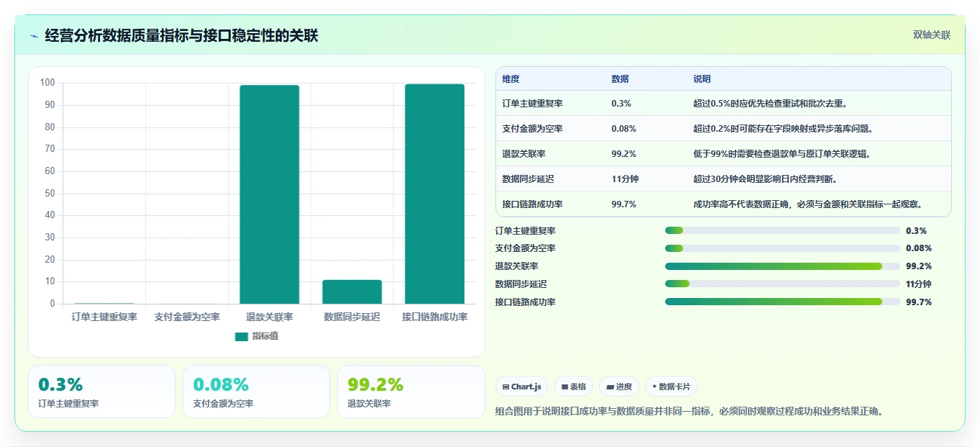
Task: Click the 支付金额为空率 label on the chart x-axis
Action: click(x=187, y=317)
